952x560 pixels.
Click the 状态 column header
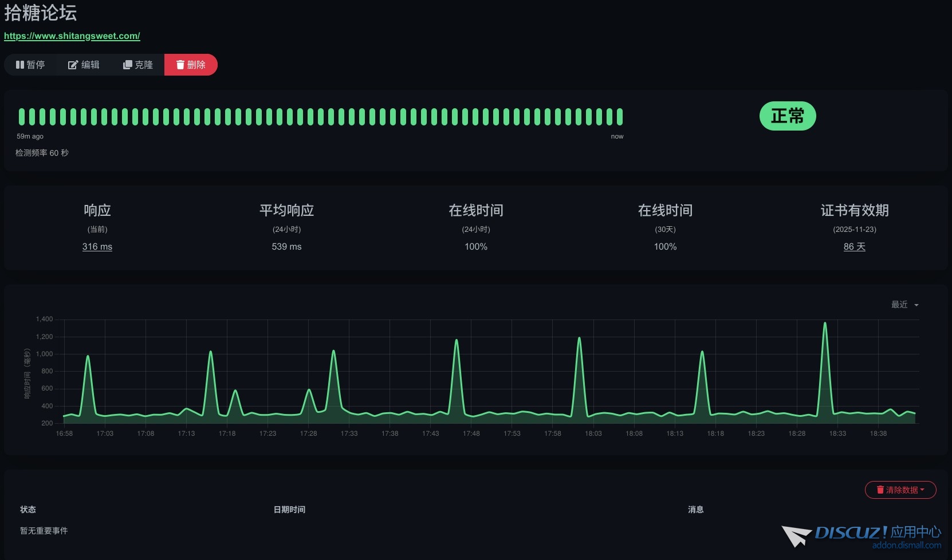tap(28, 510)
